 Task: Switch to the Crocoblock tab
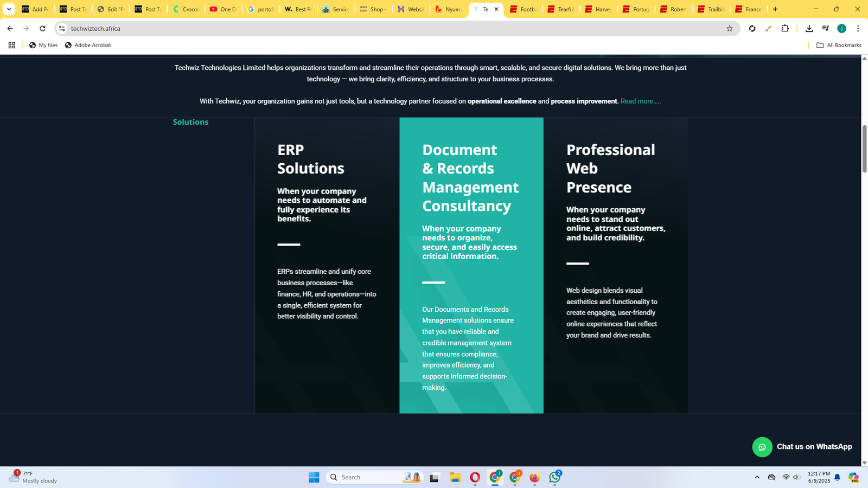[186, 9]
